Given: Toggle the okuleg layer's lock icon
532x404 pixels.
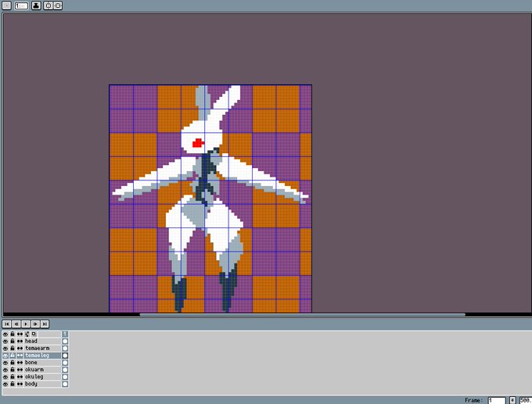Looking at the screenshot, I should [x=13, y=377].
